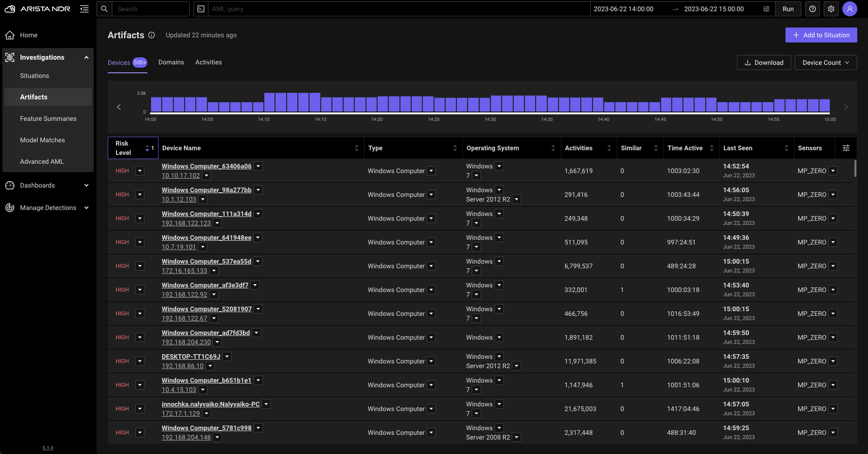The height and width of the screenshot is (454, 868).
Task: Click the search magnifier icon
Action: coord(104,9)
